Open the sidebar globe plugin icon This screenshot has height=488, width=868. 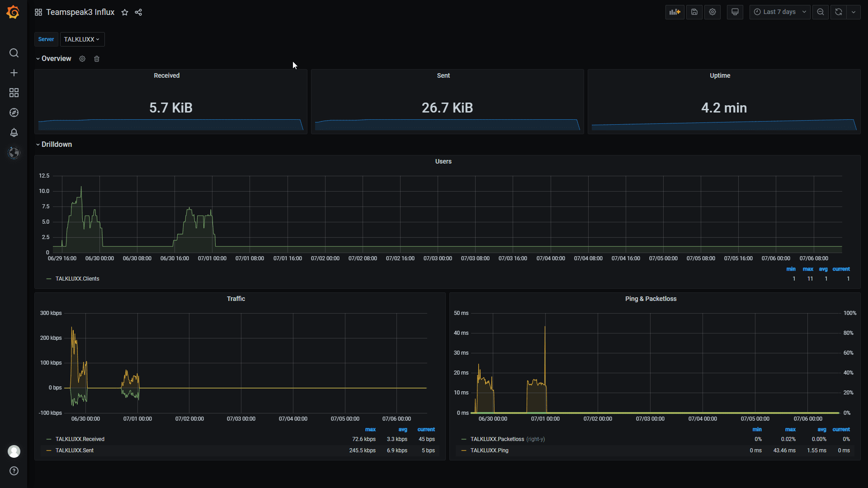(14, 153)
